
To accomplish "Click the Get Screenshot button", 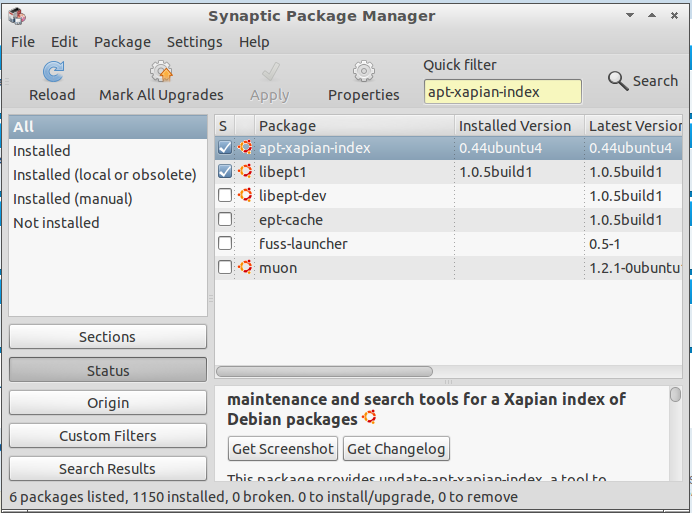I will (x=283, y=449).
